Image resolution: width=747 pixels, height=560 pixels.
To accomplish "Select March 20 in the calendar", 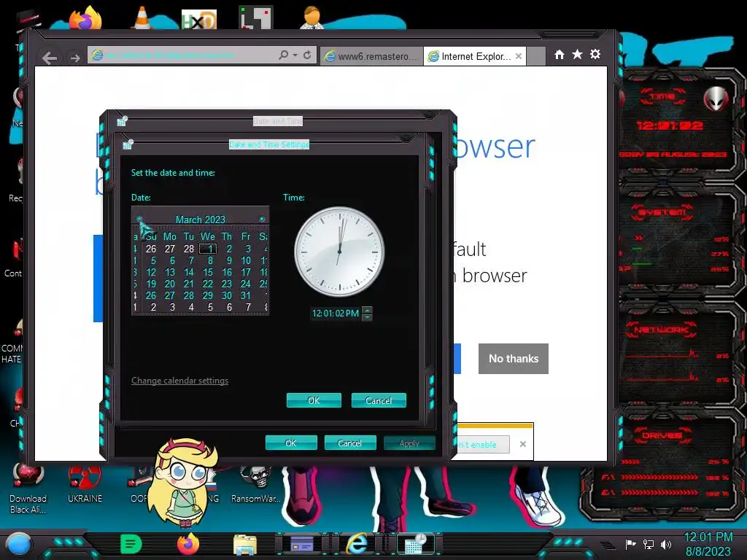I will [169, 284].
